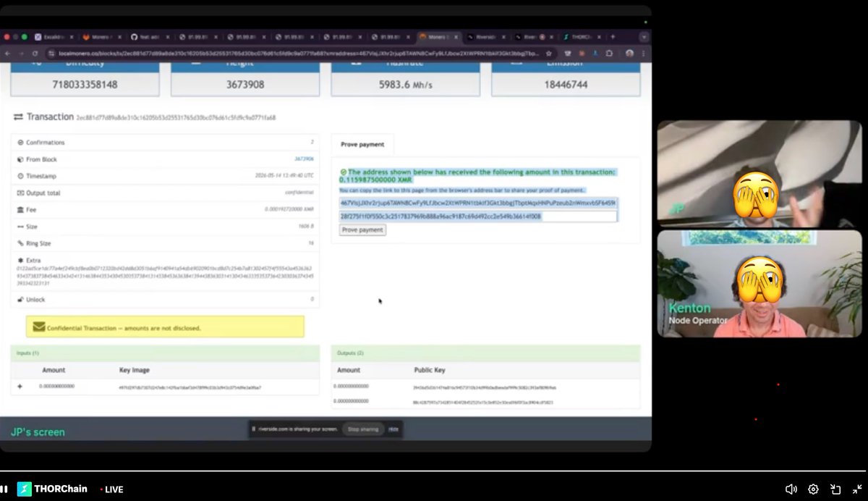
Task: Click the Fee bank icon
Action: pos(20,210)
